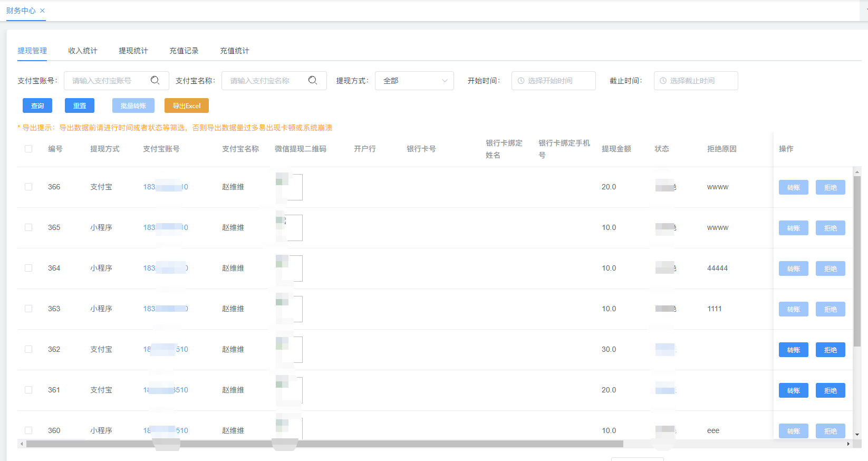Screen dimensions: 868x461
Task: Toggle the select-all checkbox in table header
Action: 28,149
